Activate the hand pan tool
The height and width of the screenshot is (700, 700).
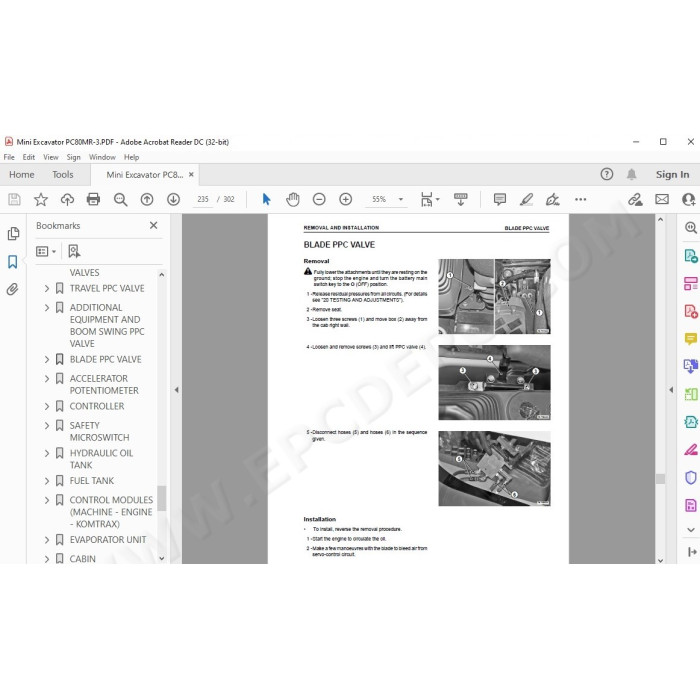(x=293, y=199)
